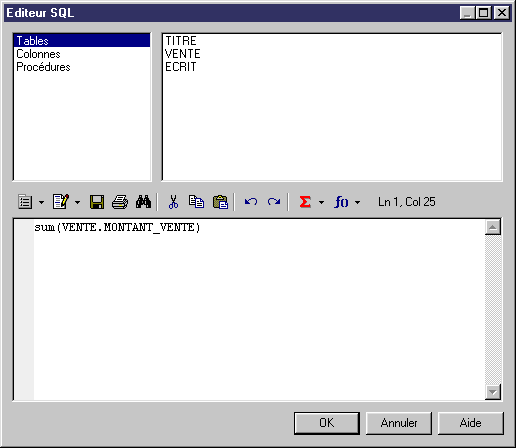The image size is (516, 448).
Task: Click the red Sigma operators icon
Action: pyautogui.click(x=305, y=202)
